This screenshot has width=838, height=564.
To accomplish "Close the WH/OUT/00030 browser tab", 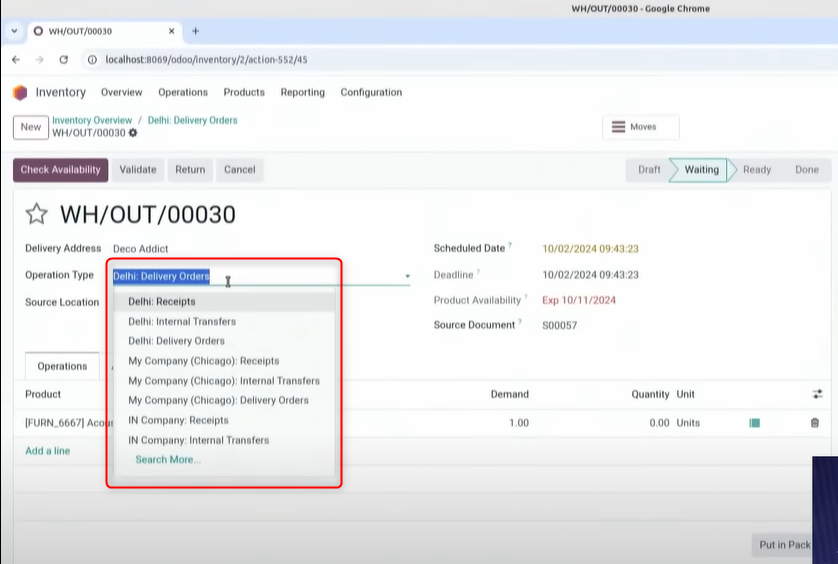I will point(172,31).
